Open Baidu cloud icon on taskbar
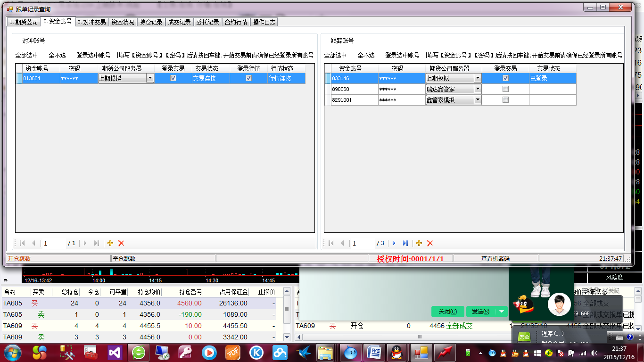The width and height of the screenshot is (644, 362). click(280, 353)
